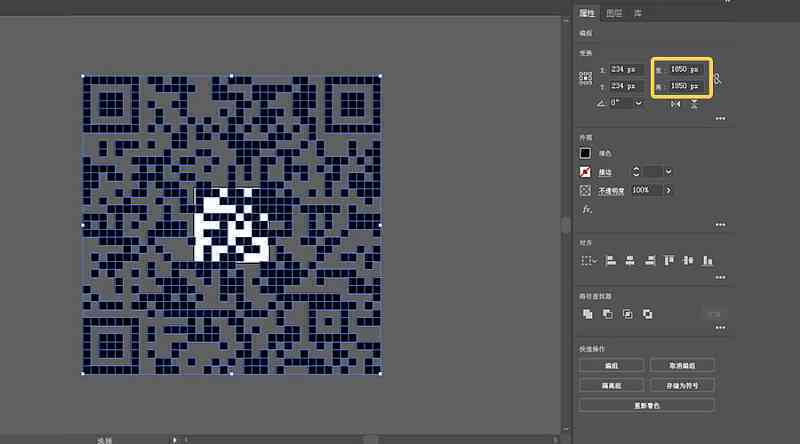Click the fx effects icon

point(587,209)
